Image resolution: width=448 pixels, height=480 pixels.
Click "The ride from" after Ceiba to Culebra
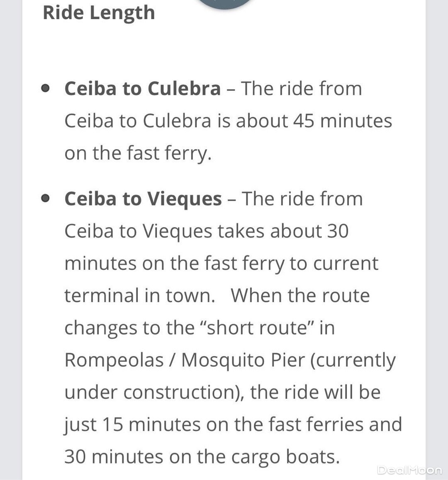tap(302, 89)
